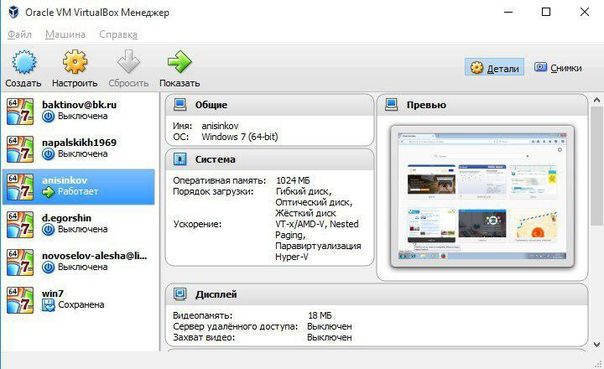Select the d.egorshin virtual machine
604x369 pixels.
coord(79,225)
